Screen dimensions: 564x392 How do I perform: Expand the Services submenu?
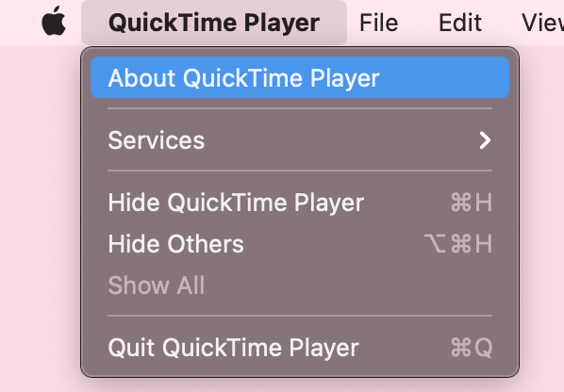[300, 140]
